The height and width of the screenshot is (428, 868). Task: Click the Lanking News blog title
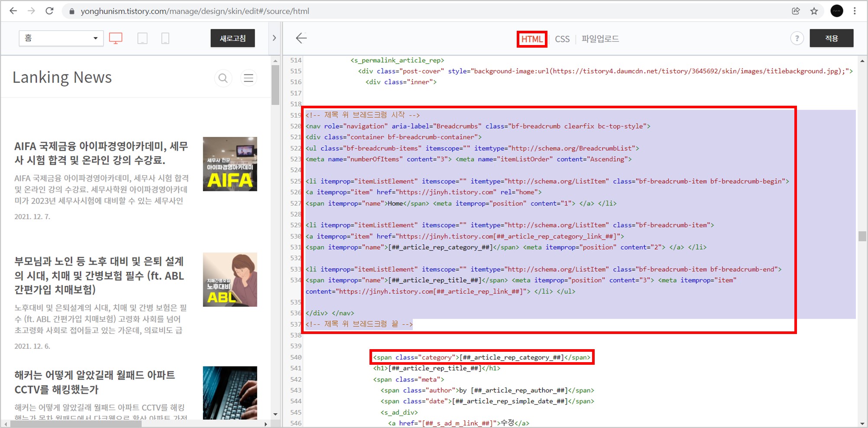point(62,78)
